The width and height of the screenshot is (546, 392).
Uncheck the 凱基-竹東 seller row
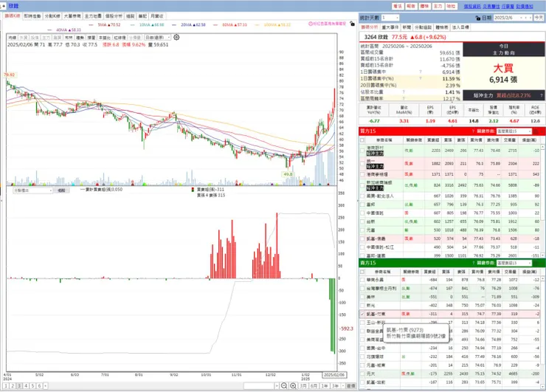pos(362,314)
